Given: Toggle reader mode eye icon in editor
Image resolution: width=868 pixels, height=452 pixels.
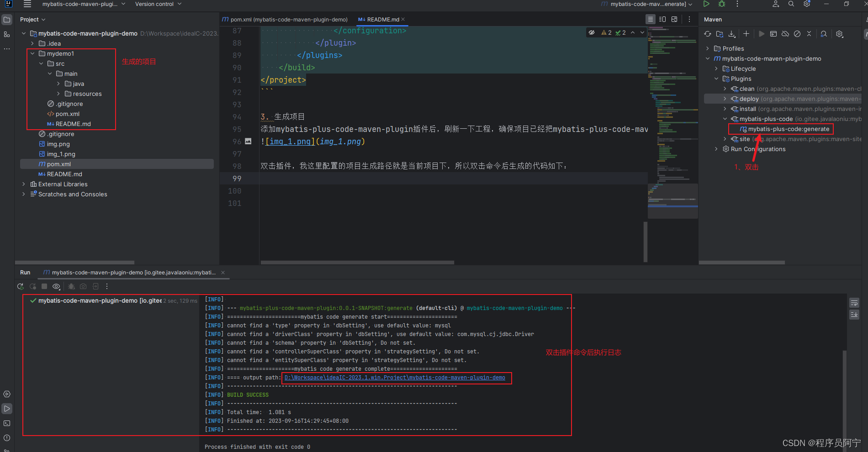Looking at the screenshot, I should [592, 32].
